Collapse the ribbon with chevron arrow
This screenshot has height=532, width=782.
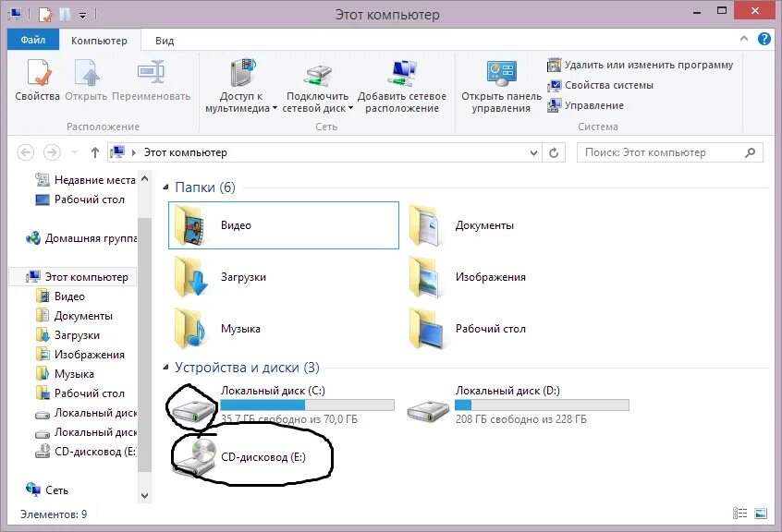(x=744, y=39)
